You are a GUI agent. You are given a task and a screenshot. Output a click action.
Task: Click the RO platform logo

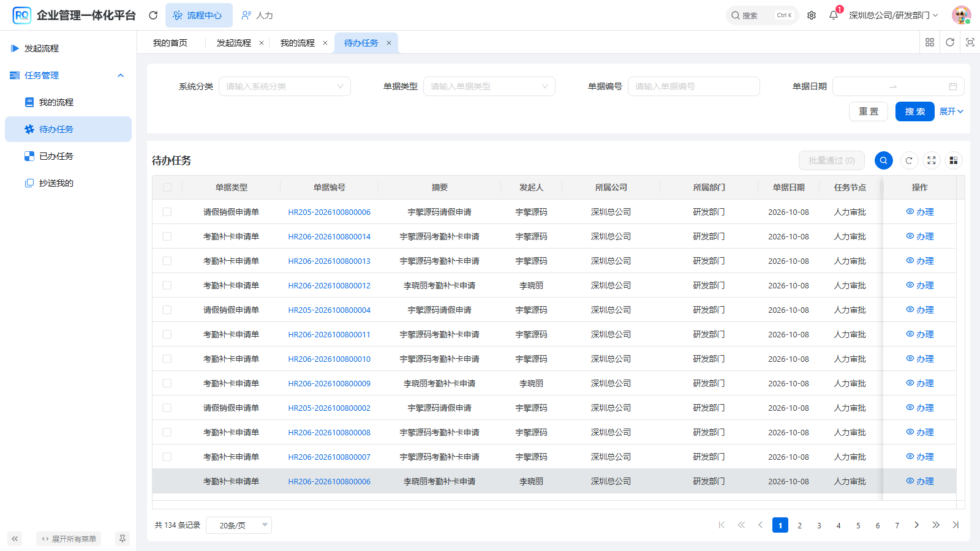click(21, 15)
